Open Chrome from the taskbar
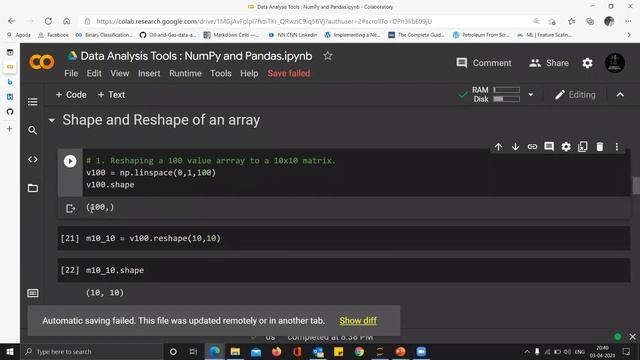The width and height of the screenshot is (640, 360). (x=359, y=351)
